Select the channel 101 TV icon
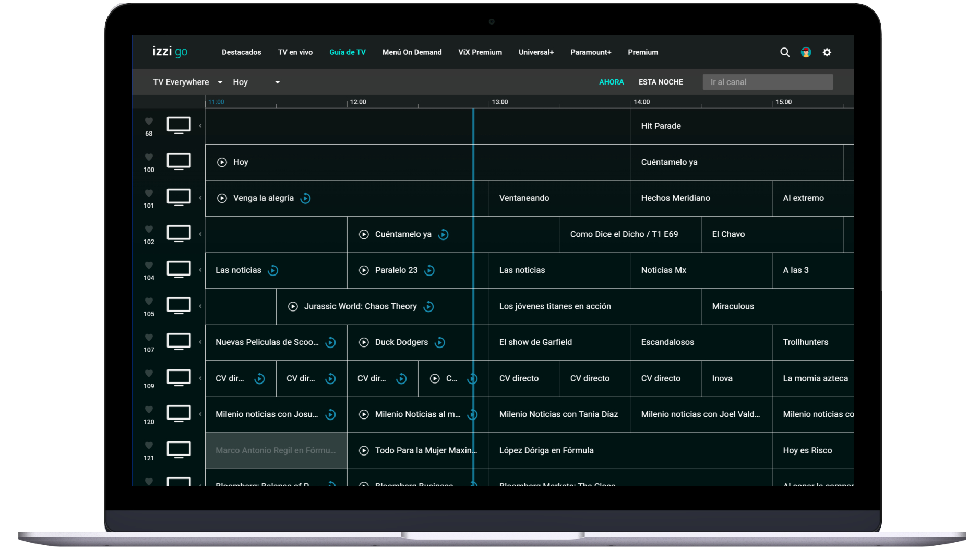 (178, 198)
